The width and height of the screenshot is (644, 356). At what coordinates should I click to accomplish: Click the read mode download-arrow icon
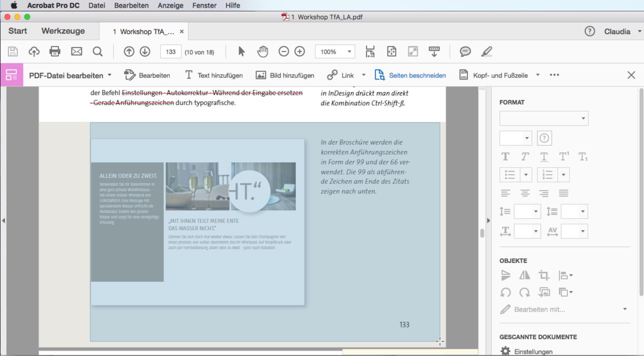coord(434,51)
